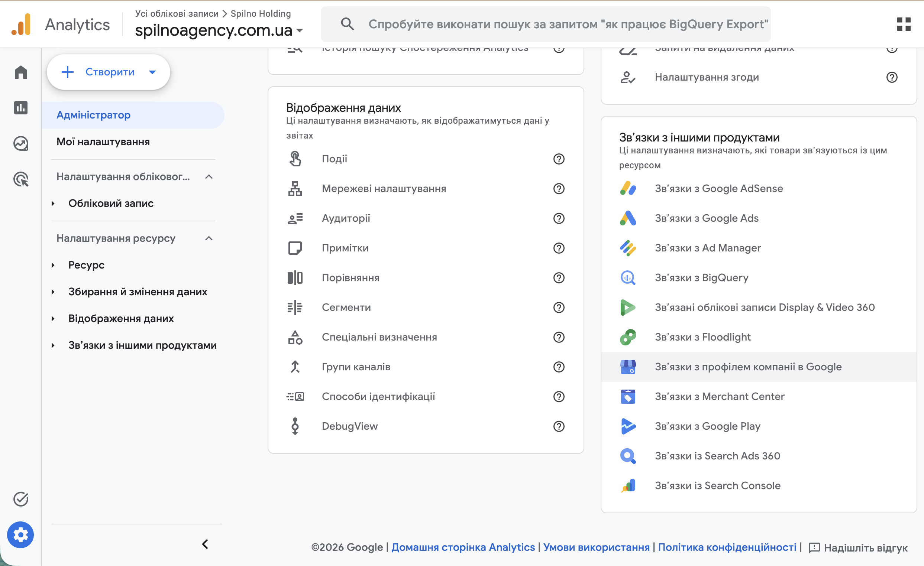Image resolution: width=924 pixels, height=566 pixels.
Task: Select Мої налаштування menu item
Action: pos(133,141)
